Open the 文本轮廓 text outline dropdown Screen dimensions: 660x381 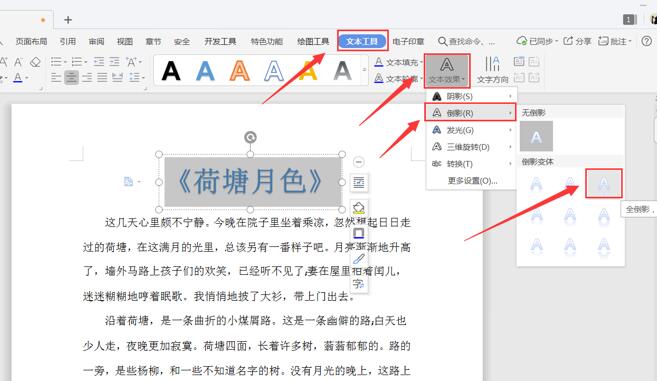pyautogui.click(x=399, y=78)
